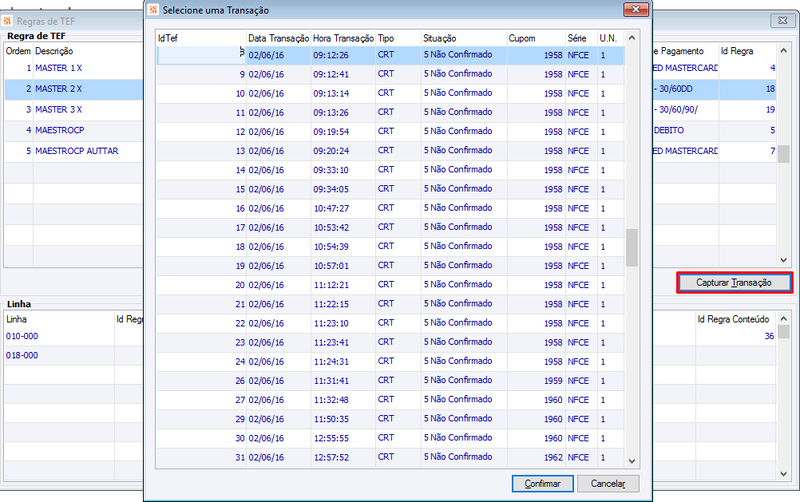The image size is (800, 502).
Task: Select transaction with IdTef 16
Action: tap(390, 208)
